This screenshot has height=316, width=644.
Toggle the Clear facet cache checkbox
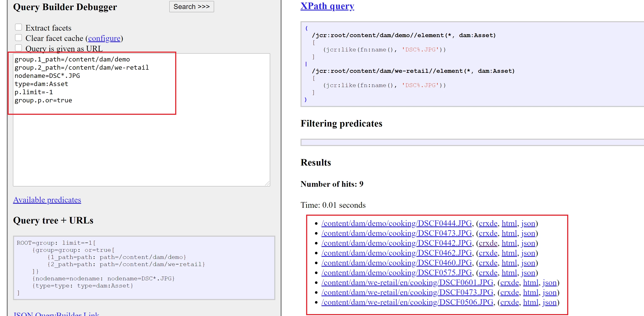click(x=18, y=38)
